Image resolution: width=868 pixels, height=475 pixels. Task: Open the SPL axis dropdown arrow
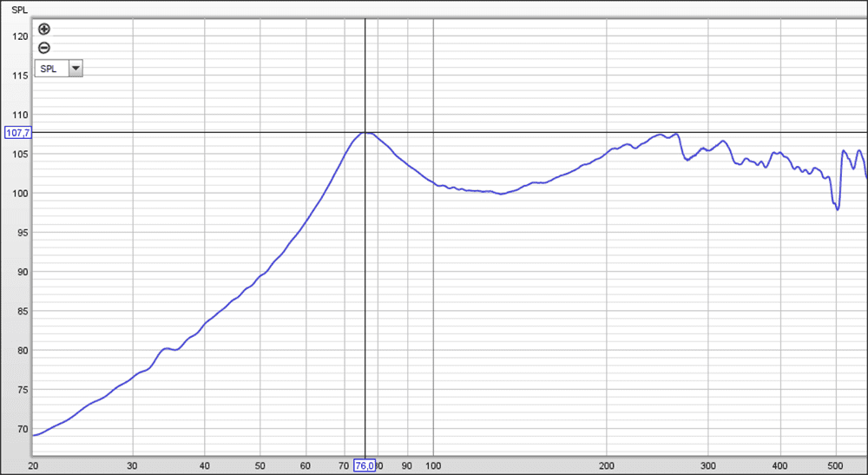click(x=75, y=69)
